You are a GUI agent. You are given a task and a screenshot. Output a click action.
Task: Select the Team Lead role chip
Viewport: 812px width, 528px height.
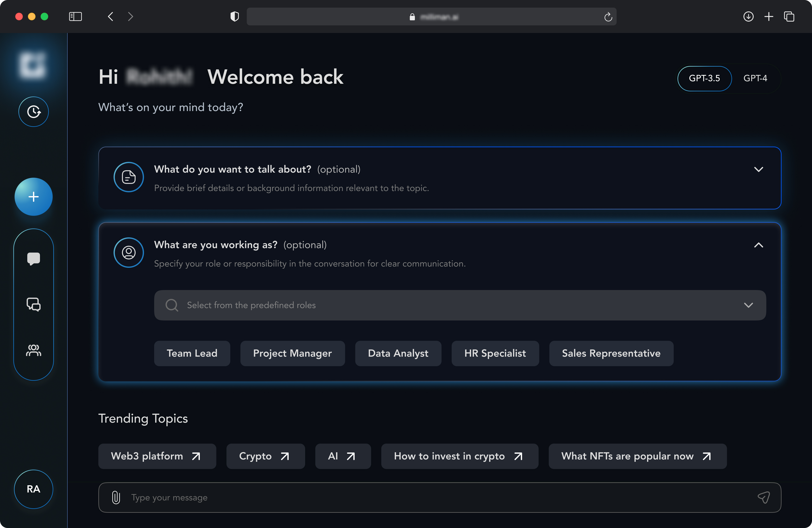192,353
